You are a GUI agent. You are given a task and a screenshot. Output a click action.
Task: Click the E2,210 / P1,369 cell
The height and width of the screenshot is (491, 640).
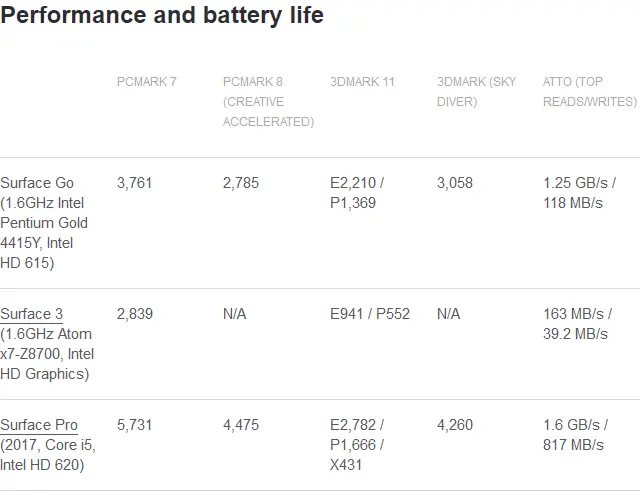[357, 193]
